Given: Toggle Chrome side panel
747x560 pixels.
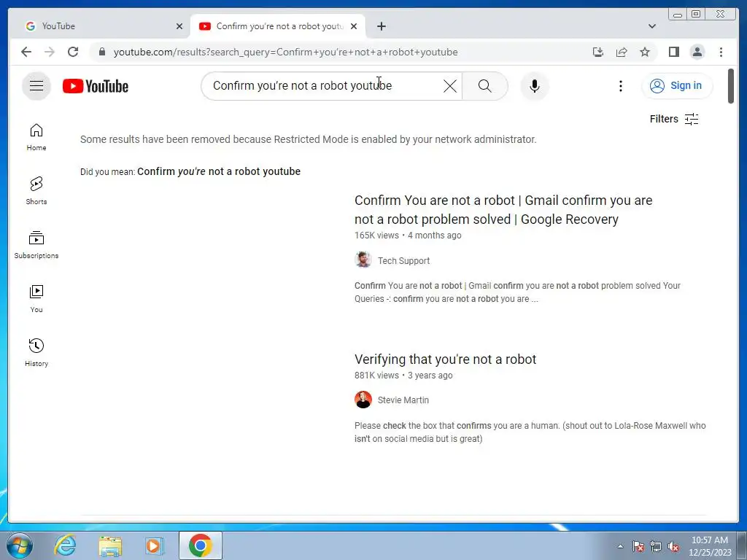Looking at the screenshot, I should click(x=673, y=52).
